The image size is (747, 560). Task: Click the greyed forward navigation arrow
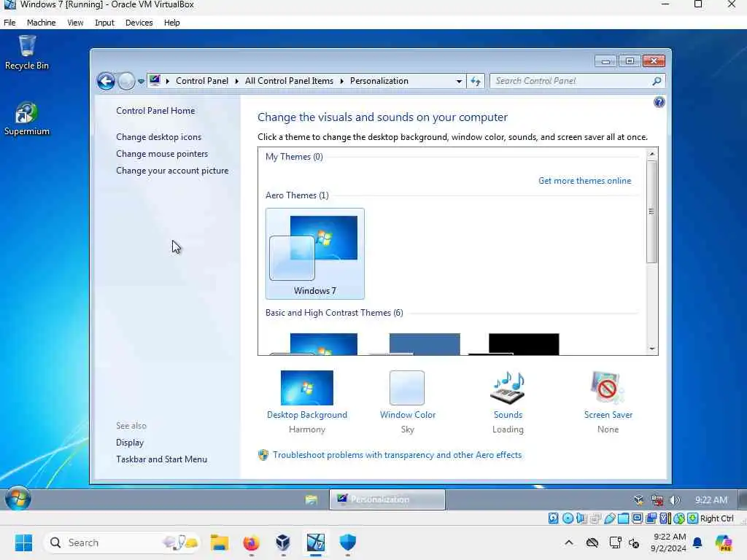[x=126, y=82]
